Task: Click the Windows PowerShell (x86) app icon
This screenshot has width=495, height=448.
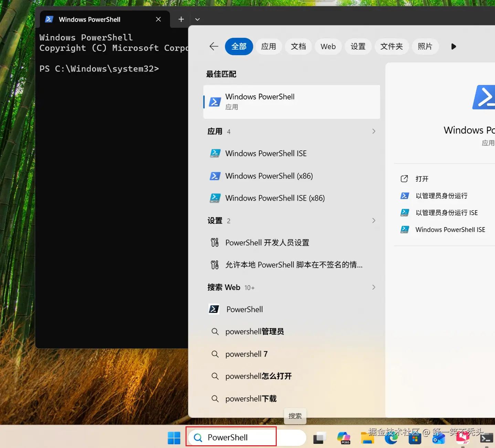Action: tap(215, 176)
